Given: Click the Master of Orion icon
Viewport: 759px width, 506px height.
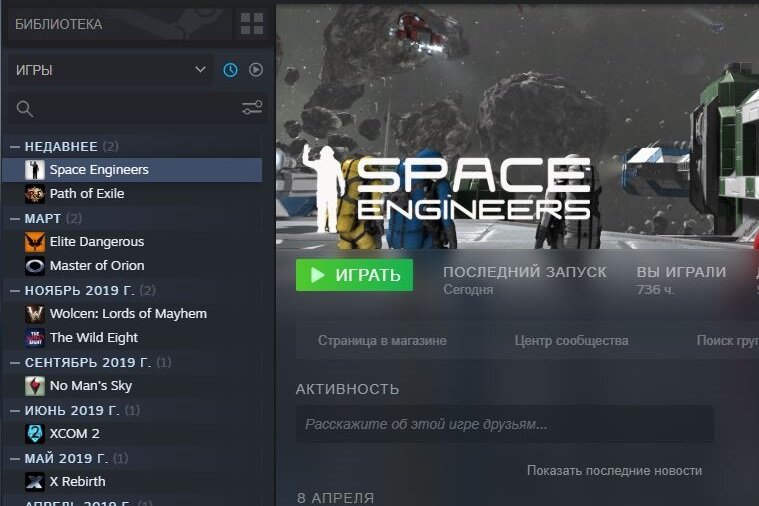Looking at the screenshot, I should tap(35, 266).
